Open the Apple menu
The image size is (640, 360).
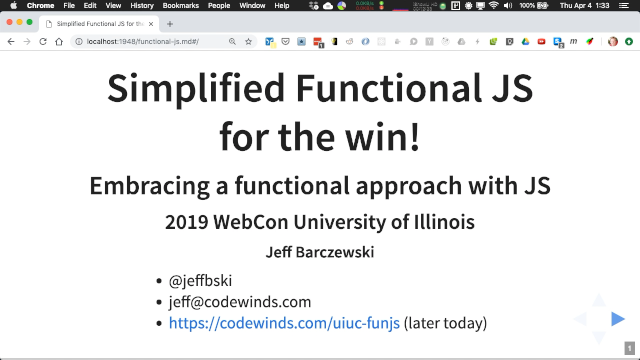[13, 5]
